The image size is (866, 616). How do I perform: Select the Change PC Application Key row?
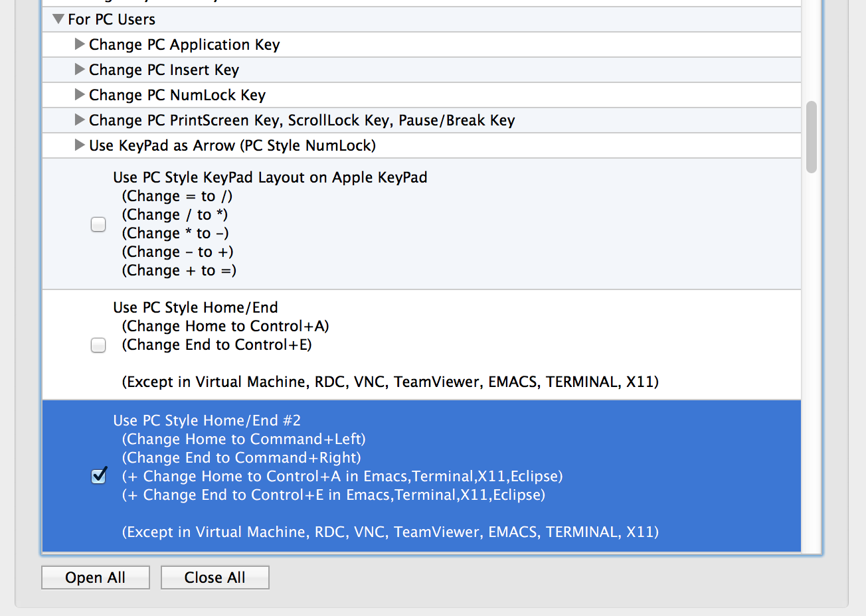point(422,44)
